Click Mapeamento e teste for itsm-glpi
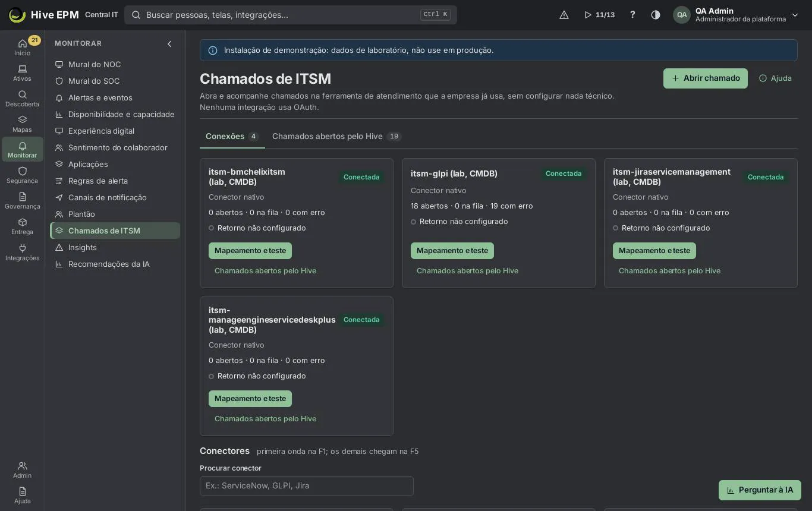 (452, 251)
